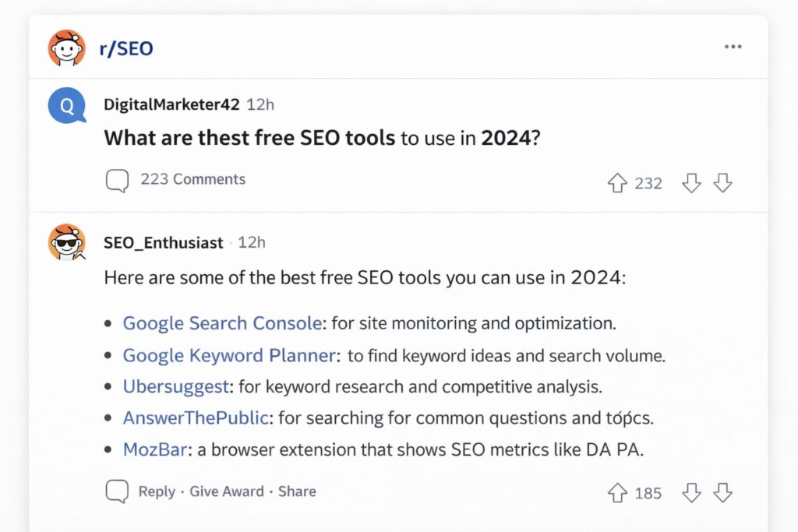The width and height of the screenshot is (798, 532).
Task: Upvote the comment with 185 points
Action: click(x=617, y=492)
